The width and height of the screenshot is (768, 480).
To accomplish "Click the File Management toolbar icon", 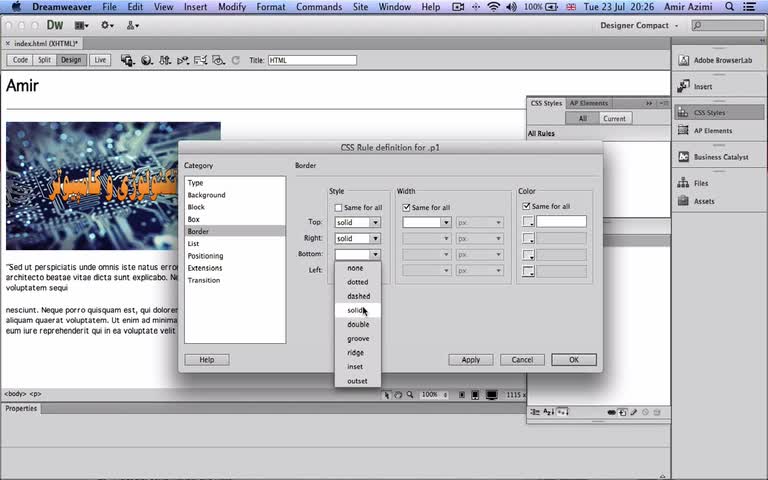I will pos(165,60).
